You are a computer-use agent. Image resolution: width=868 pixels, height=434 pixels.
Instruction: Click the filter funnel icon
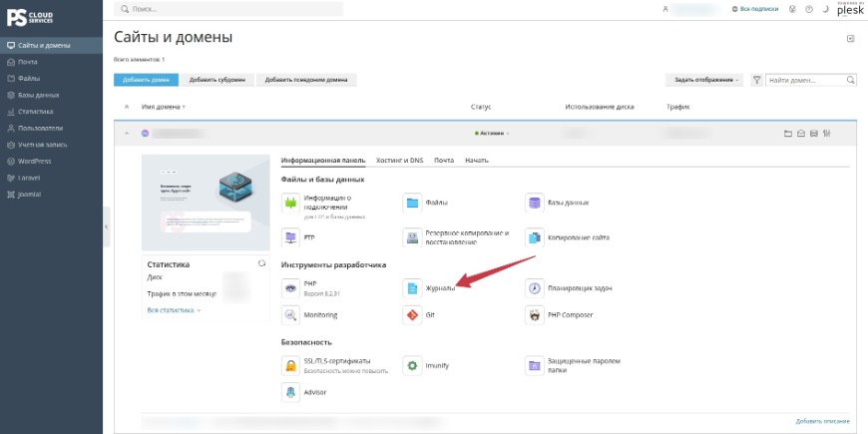756,80
